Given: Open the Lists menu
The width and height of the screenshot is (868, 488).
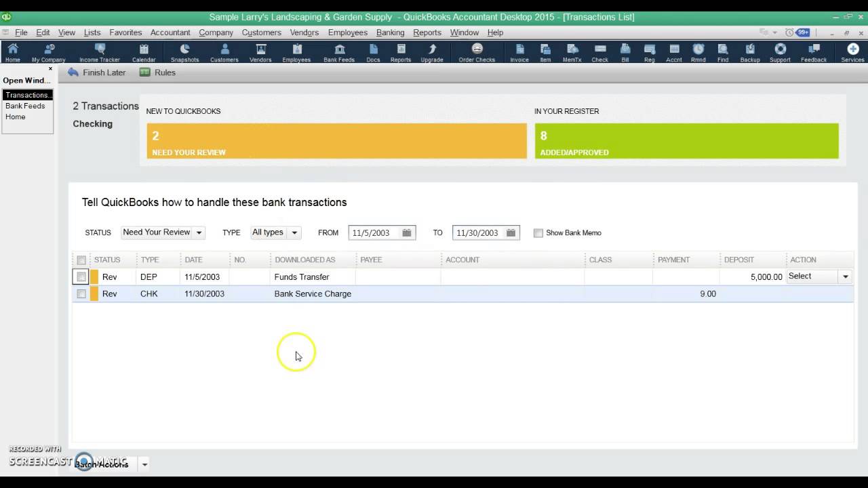Looking at the screenshot, I should (x=92, y=33).
